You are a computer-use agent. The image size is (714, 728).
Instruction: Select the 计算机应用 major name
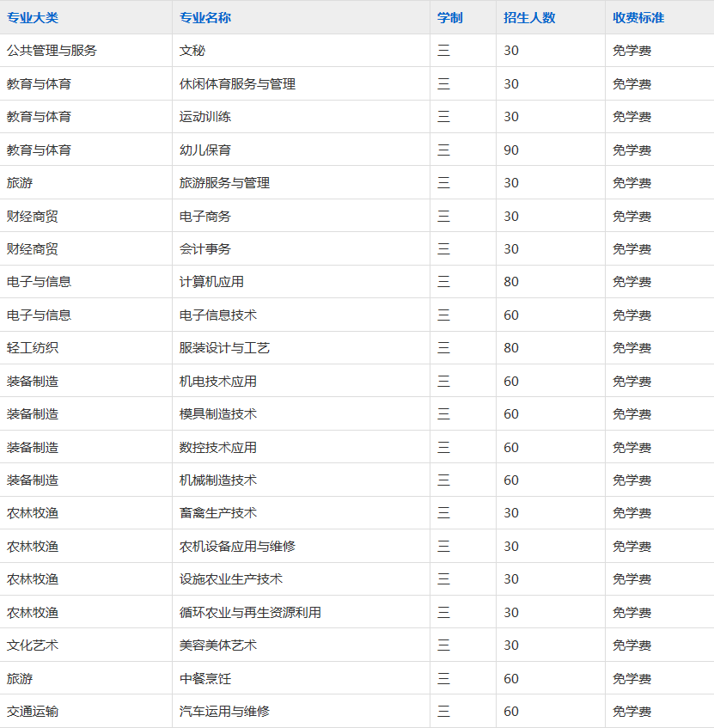click(x=211, y=282)
